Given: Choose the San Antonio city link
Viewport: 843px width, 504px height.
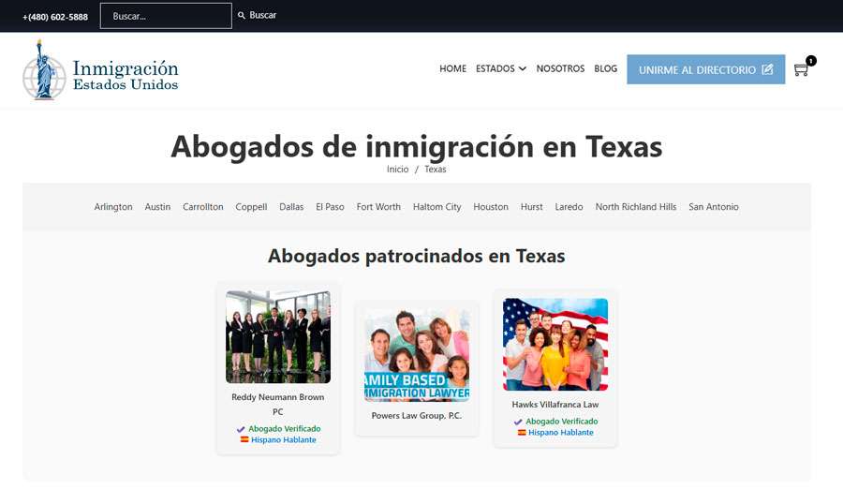Looking at the screenshot, I should 713,207.
